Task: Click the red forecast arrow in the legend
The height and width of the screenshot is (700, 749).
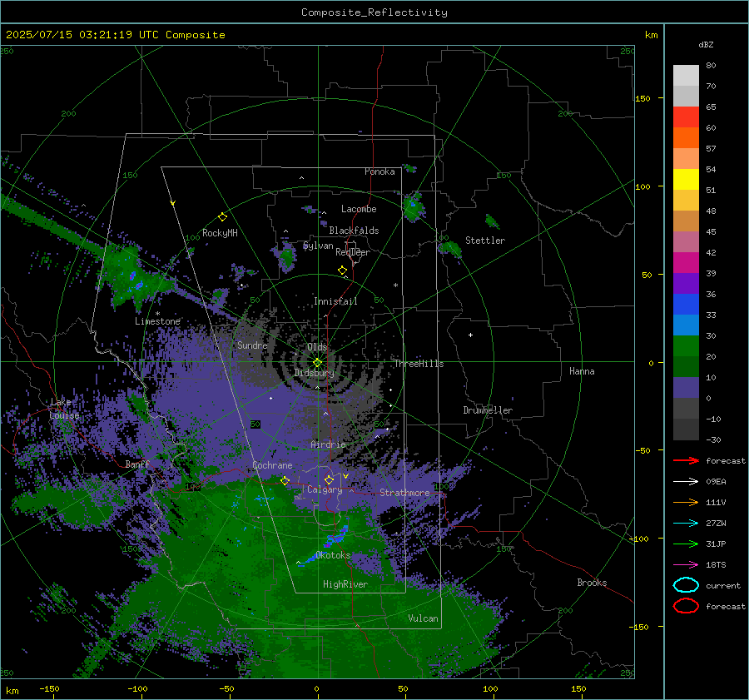Action: click(686, 460)
